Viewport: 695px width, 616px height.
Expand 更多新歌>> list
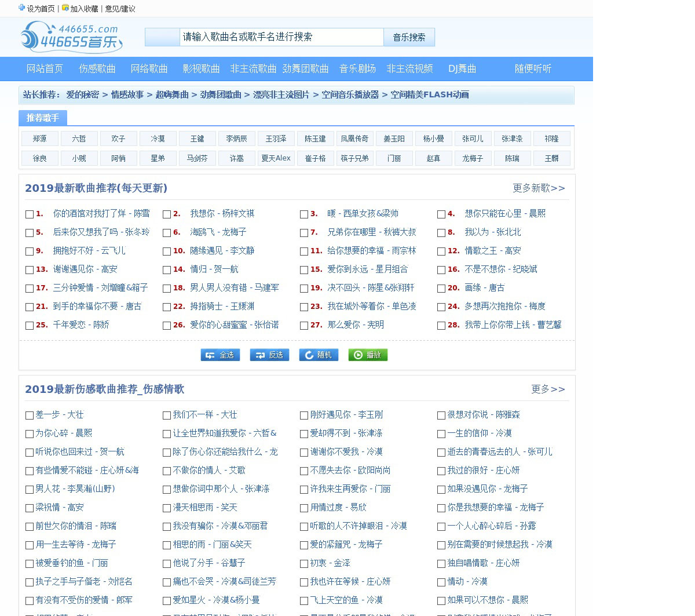click(539, 188)
